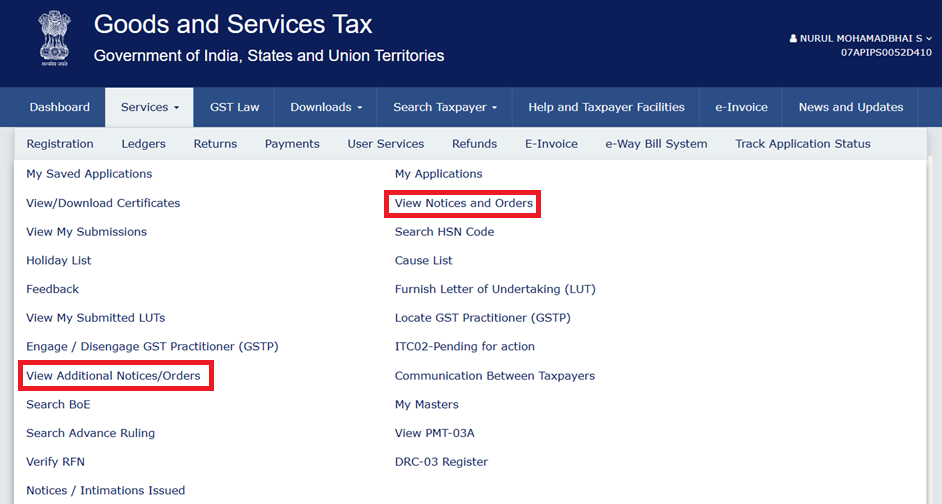Open the e-Way Bill System tab
This screenshot has width=942, height=504.
pyautogui.click(x=656, y=144)
